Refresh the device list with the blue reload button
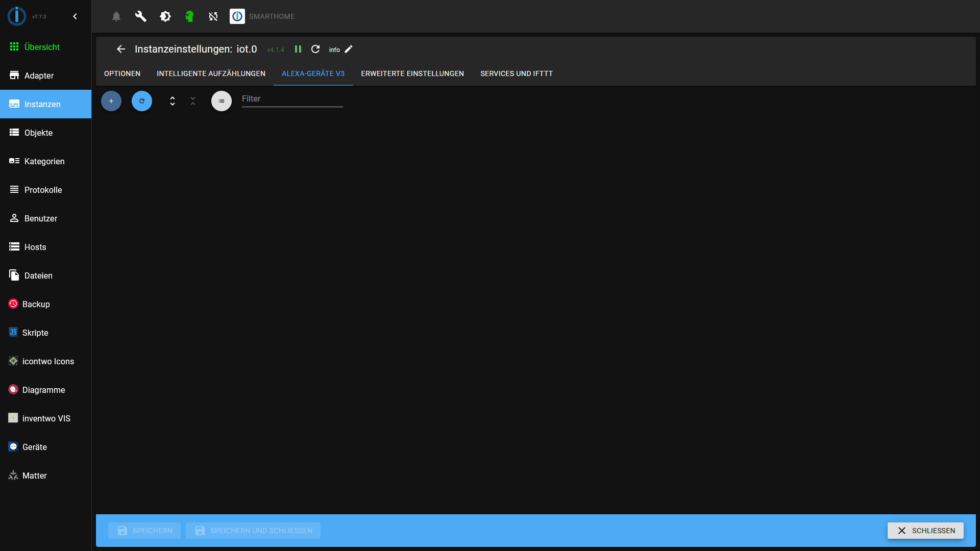The width and height of the screenshot is (980, 551). pos(141,101)
